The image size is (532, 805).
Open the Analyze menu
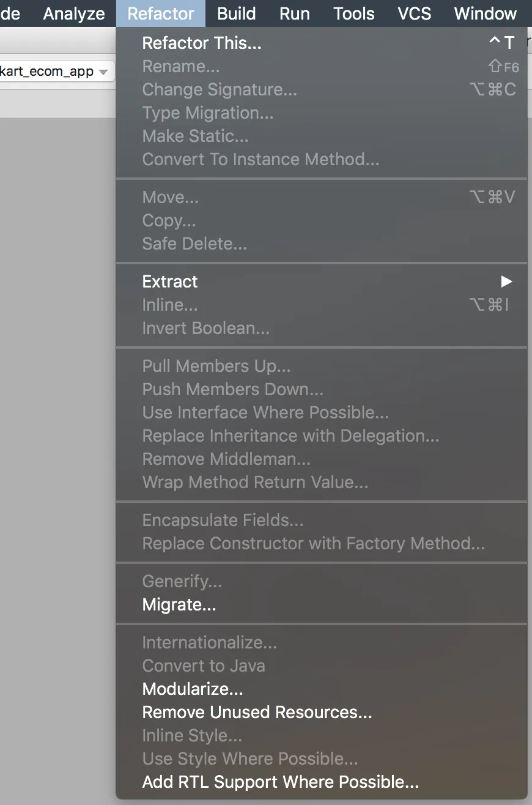point(73,13)
